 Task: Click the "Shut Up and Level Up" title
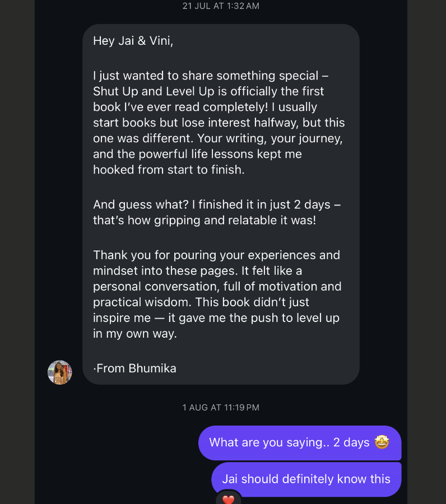[x=150, y=91]
